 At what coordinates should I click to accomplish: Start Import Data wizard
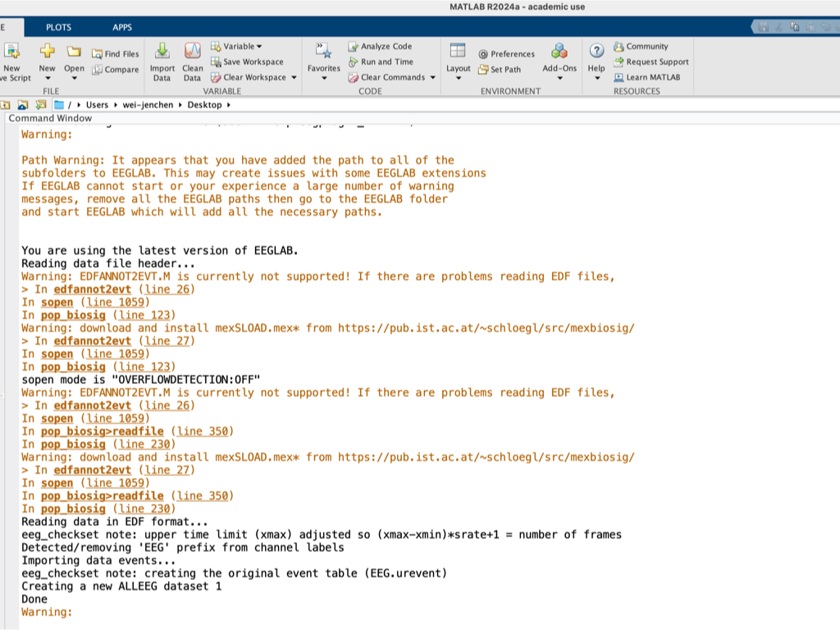pyautogui.click(x=162, y=62)
